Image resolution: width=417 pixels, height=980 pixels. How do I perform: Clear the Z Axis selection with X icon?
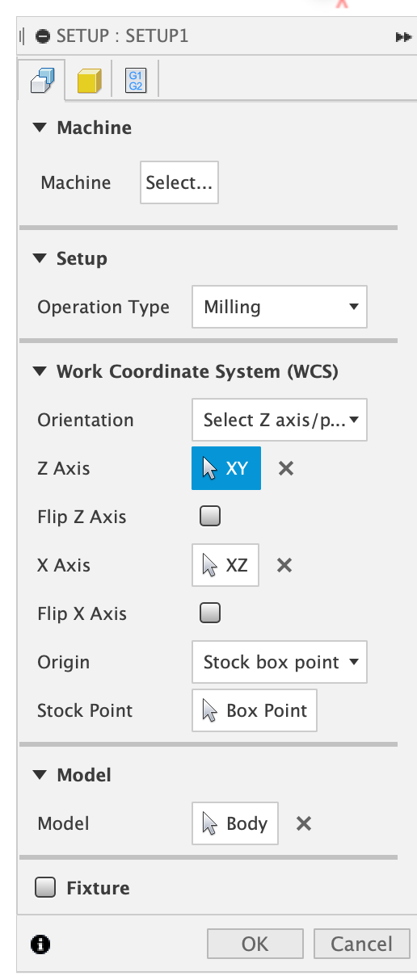point(285,468)
